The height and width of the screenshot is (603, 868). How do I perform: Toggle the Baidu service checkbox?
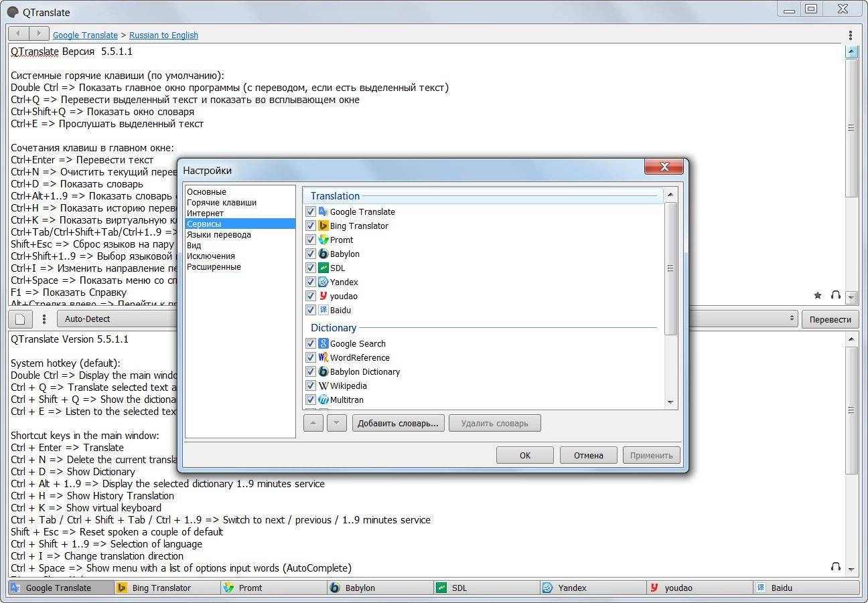point(310,310)
